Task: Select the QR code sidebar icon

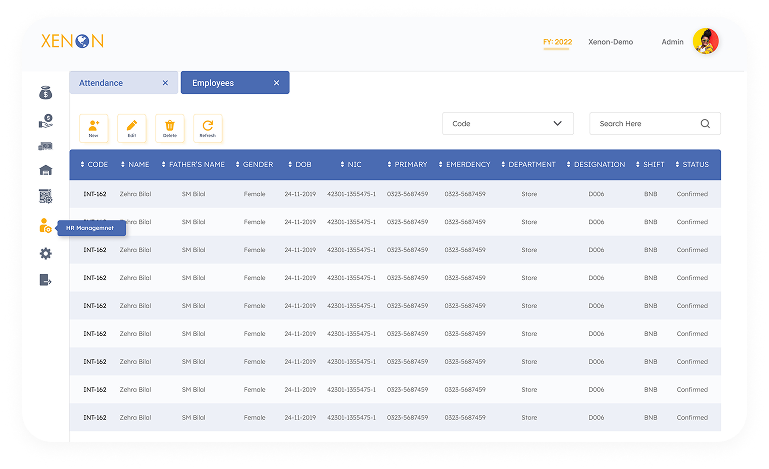Action: (x=46, y=197)
